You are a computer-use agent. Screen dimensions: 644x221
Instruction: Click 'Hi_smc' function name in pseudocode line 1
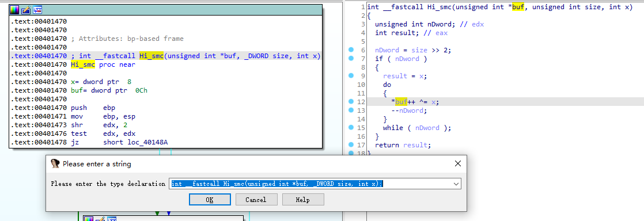pyautogui.click(x=440, y=7)
